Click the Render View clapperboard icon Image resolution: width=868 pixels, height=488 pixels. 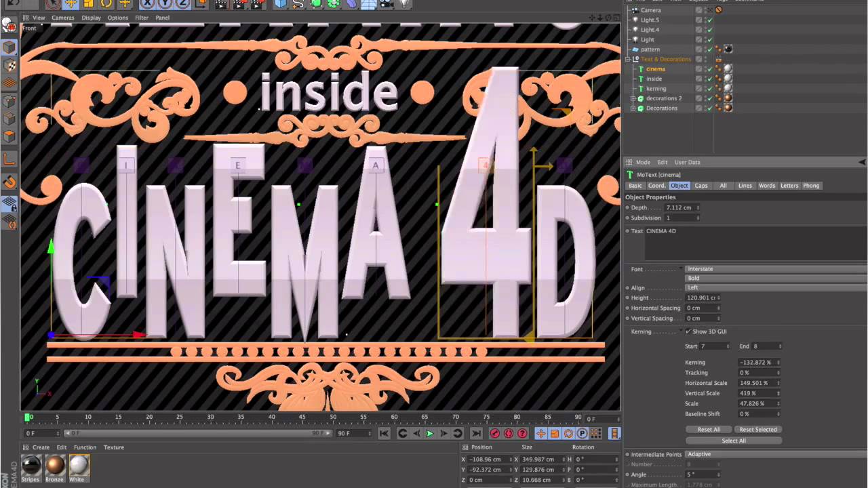pyautogui.click(x=221, y=3)
